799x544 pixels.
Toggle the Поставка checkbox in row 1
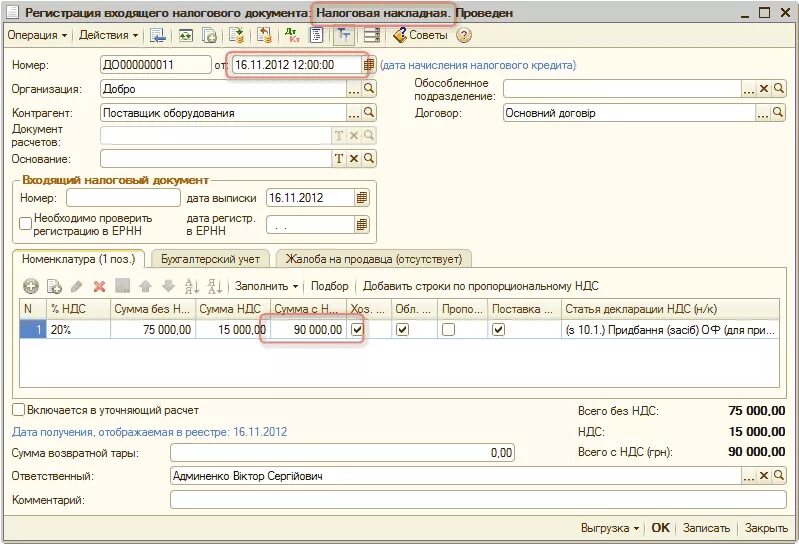tap(498, 330)
